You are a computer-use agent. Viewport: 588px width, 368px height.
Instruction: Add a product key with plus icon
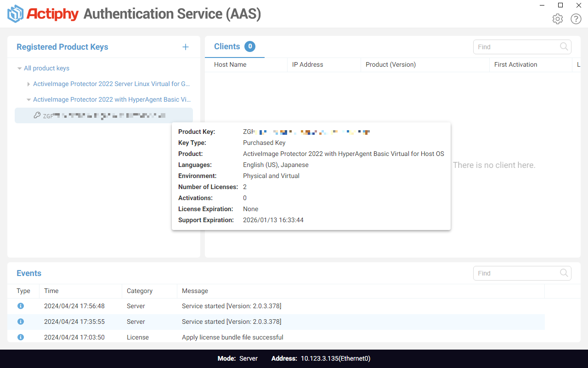186,47
